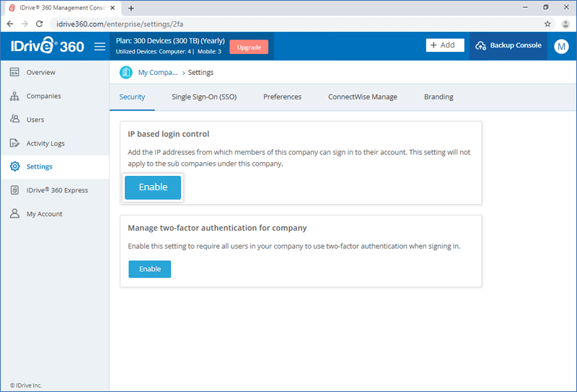Click the Manage two-factor authentication heading
Image resolution: width=577 pixels, height=392 pixels.
tap(217, 228)
